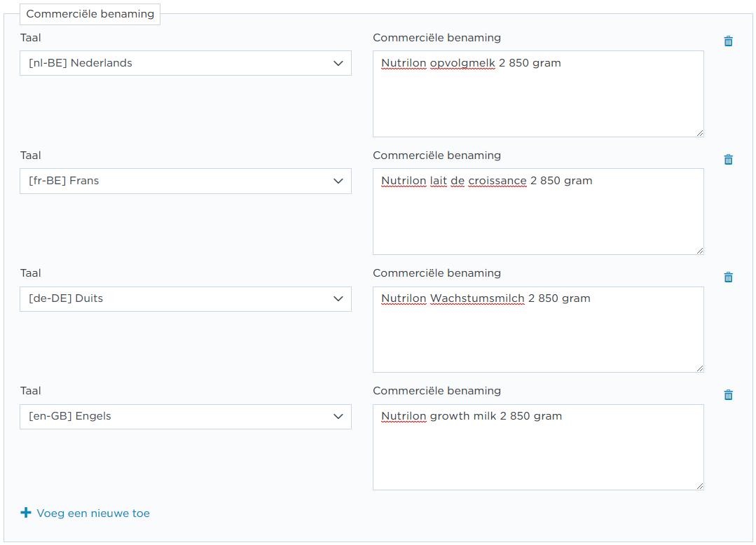Click the 'Taal' label above Nederlands dropdown

pyautogui.click(x=30, y=38)
